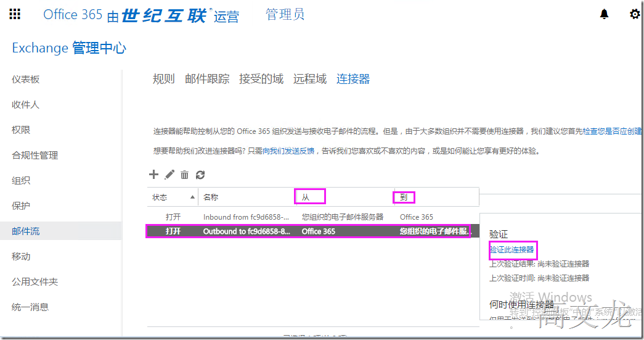Open 合规性管理 in the sidebar
This screenshot has height=340, width=644.
pyautogui.click(x=35, y=155)
